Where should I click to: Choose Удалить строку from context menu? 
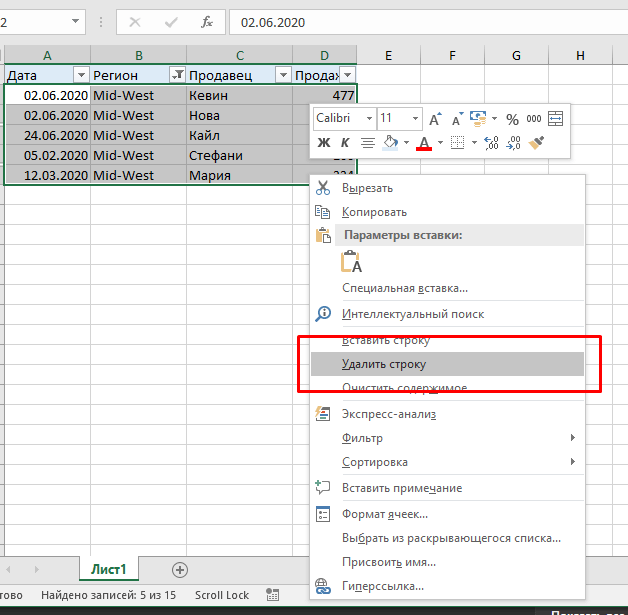tap(448, 364)
